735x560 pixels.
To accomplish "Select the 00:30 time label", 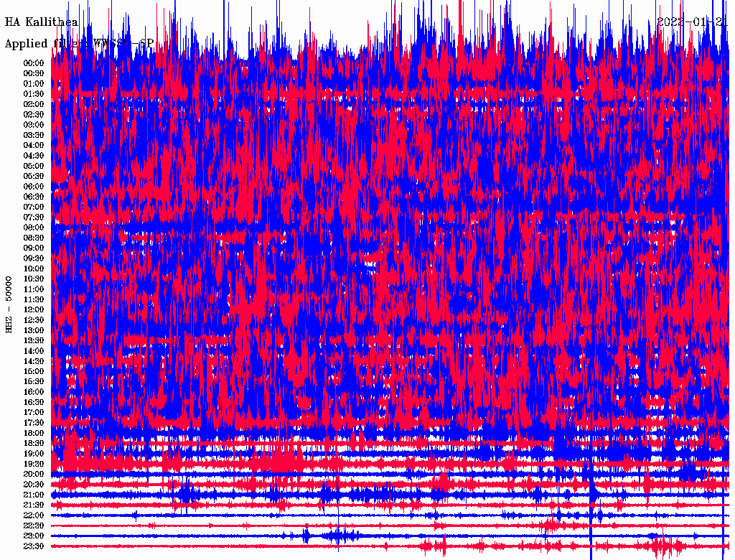I will (x=34, y=73).
